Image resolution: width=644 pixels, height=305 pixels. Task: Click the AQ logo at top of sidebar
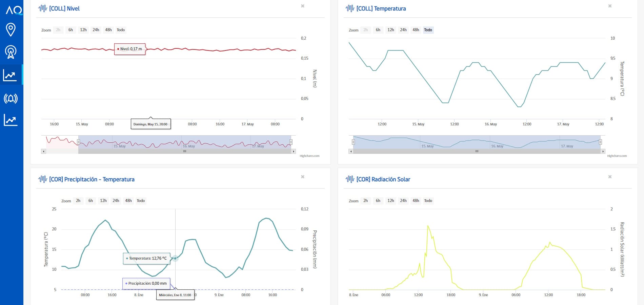pos(14,10)
